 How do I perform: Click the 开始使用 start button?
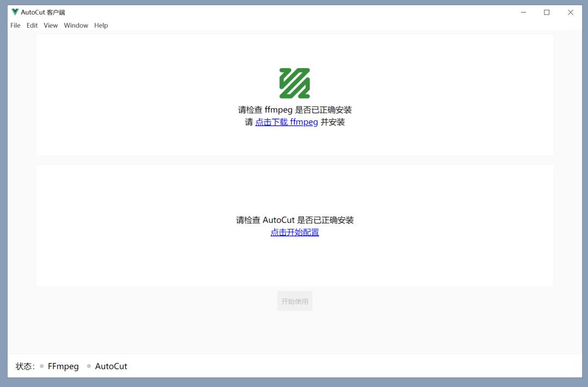point(295,300)
